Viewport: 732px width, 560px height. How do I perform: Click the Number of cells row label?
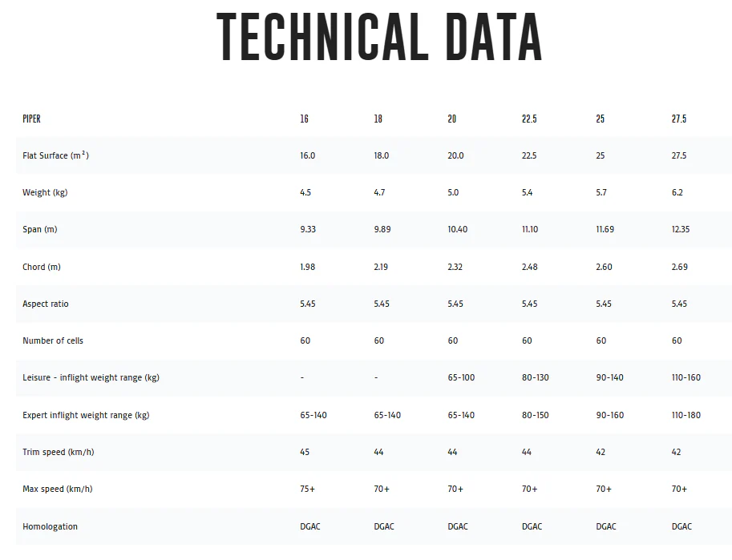coord(53,340)
